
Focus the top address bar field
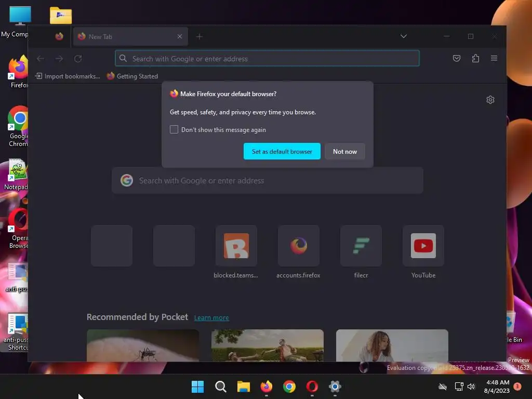[x=267, y=58]
